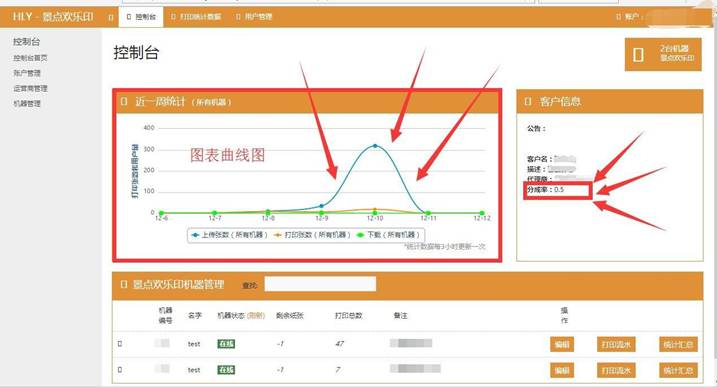
Task: Open 机器管理 in the left sidebar
Action: (27, 104)
